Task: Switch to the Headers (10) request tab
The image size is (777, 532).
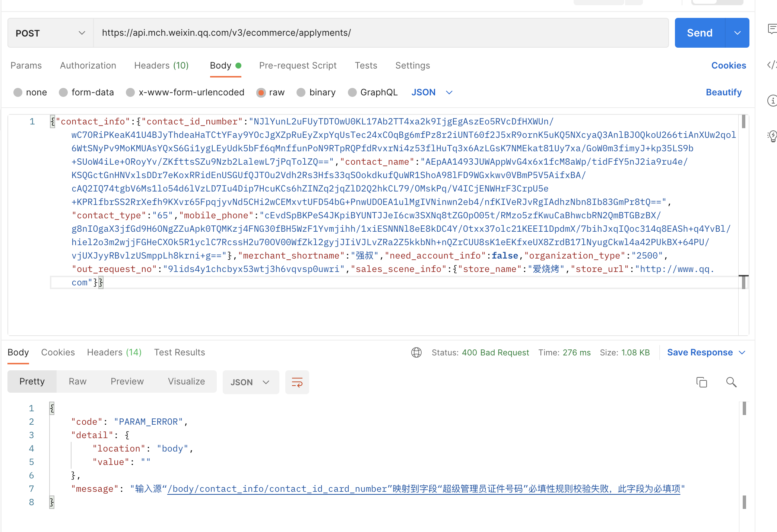Action: coord(162,66)
